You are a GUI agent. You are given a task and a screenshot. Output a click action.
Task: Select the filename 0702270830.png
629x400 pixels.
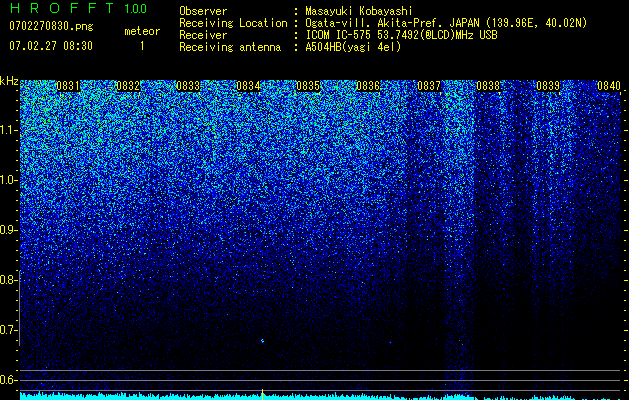click(x=51, y=27)
